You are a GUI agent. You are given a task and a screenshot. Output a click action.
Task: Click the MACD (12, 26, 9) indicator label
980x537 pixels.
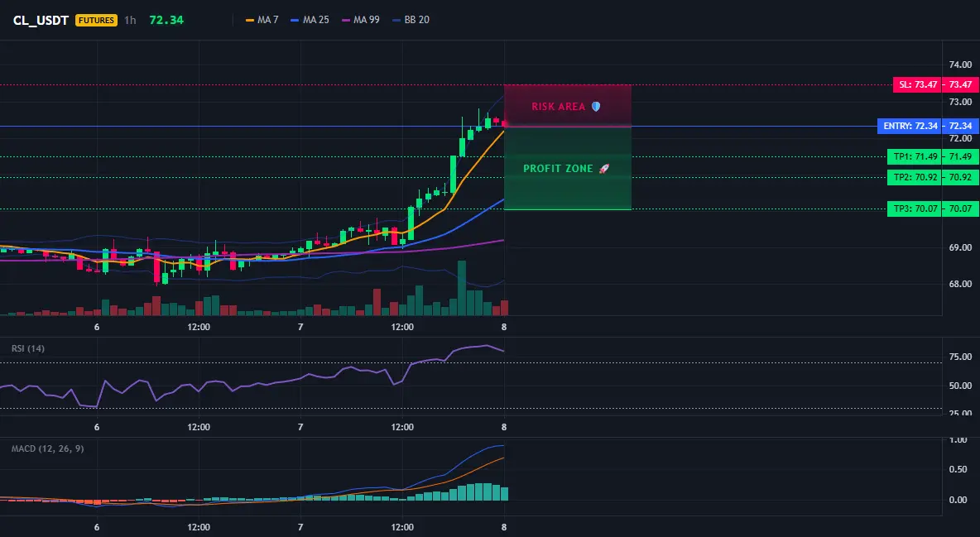click(x=47, y=448)
